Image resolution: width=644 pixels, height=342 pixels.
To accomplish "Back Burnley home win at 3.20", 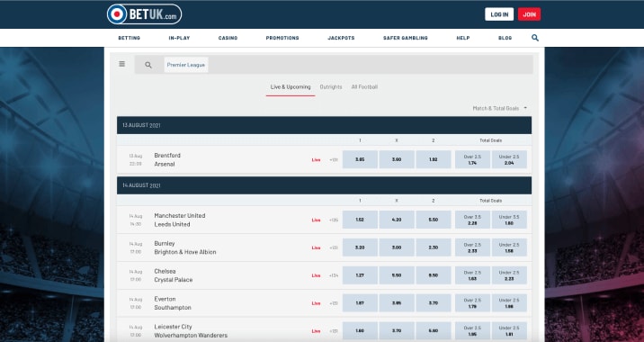I will tap(360, 247).
